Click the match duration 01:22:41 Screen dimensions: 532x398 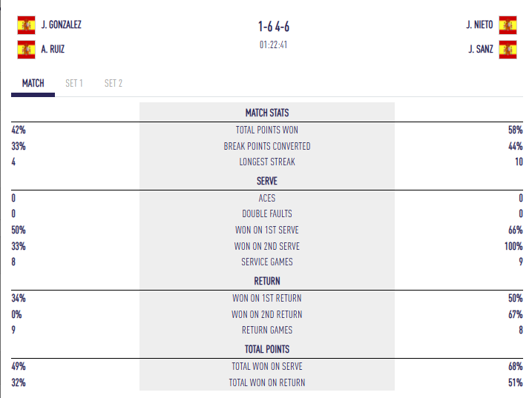[274, 44]
